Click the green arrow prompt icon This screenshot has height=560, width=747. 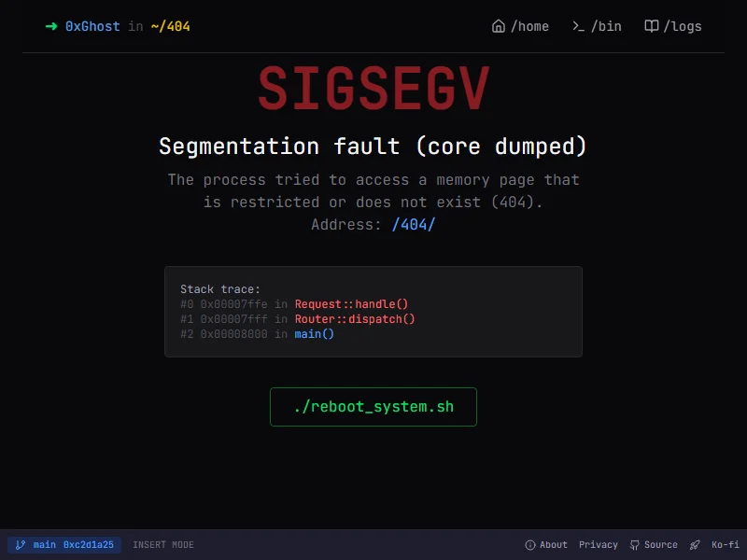click(51, 26)
